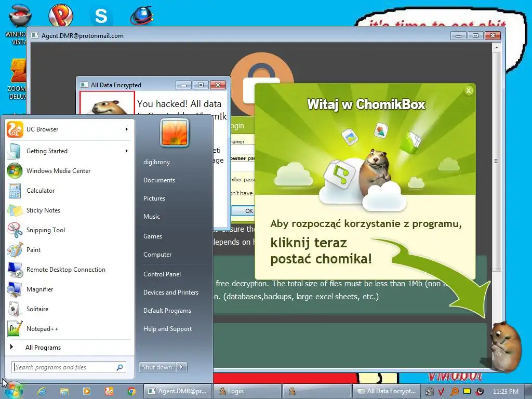Click the hamster image in All Data Encrypted window
Screen dimensions: 532x399
click(108, 103)
